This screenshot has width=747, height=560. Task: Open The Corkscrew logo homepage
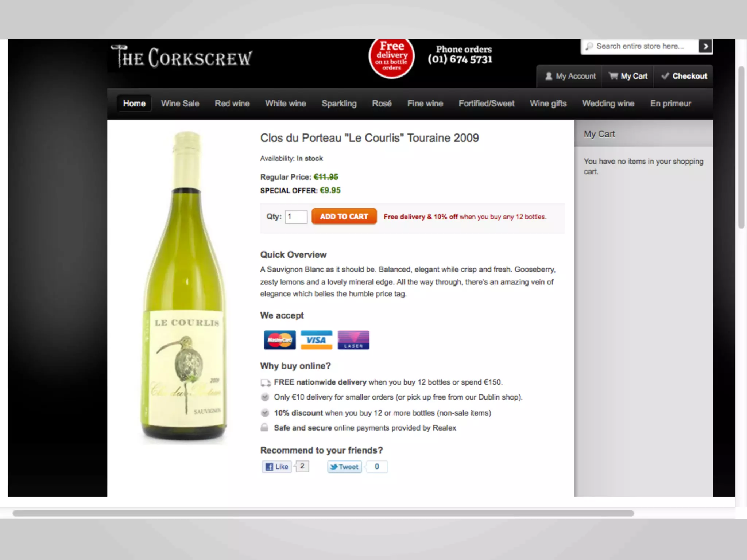point(181,57)
